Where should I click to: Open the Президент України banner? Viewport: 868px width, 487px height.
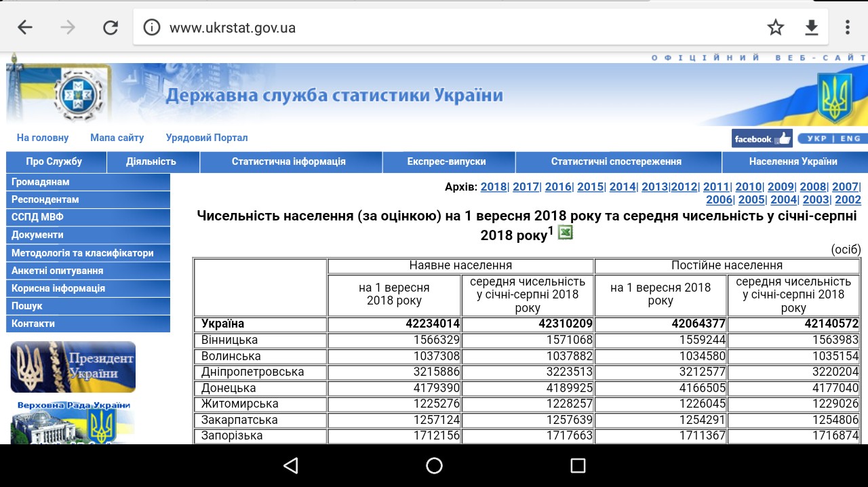[x=73, y=367]
